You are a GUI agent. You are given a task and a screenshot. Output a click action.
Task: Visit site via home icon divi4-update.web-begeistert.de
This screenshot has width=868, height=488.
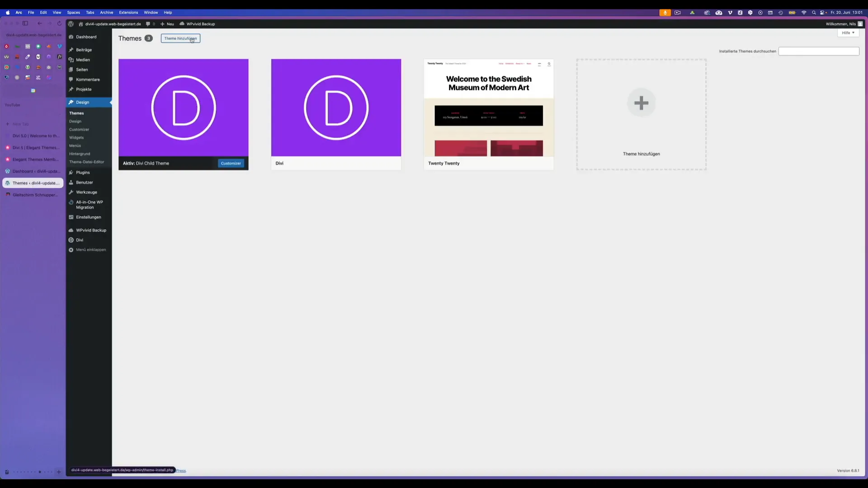pos(110,24)
